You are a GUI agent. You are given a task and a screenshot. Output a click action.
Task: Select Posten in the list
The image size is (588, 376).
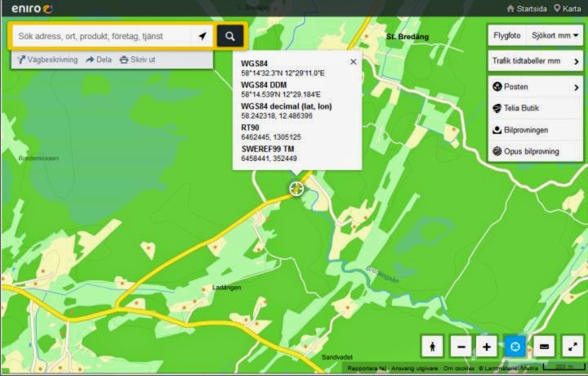pyautogui.click(x=536, y=87)
